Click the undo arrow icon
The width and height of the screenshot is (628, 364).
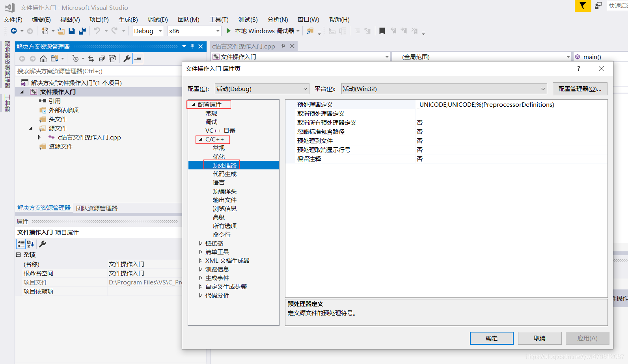coord(97,31)
